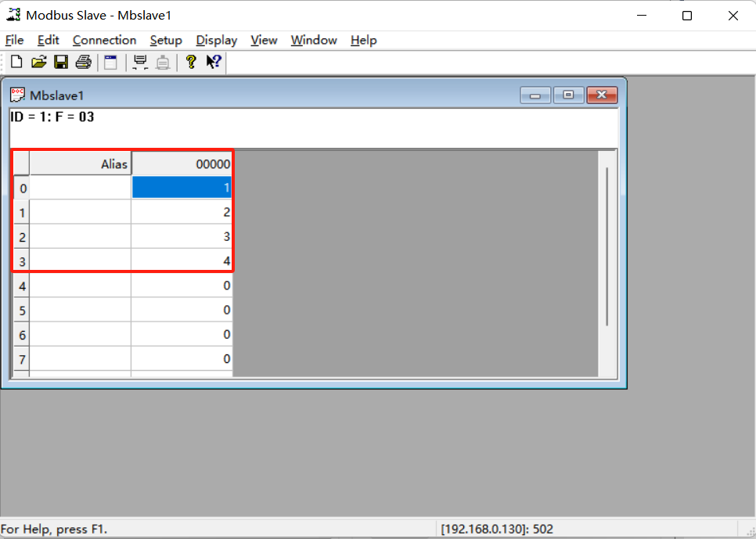Activate the context help arrow icon
Image resolution: width=756 pixels, height=539 pixels.
tap(213, 63)
